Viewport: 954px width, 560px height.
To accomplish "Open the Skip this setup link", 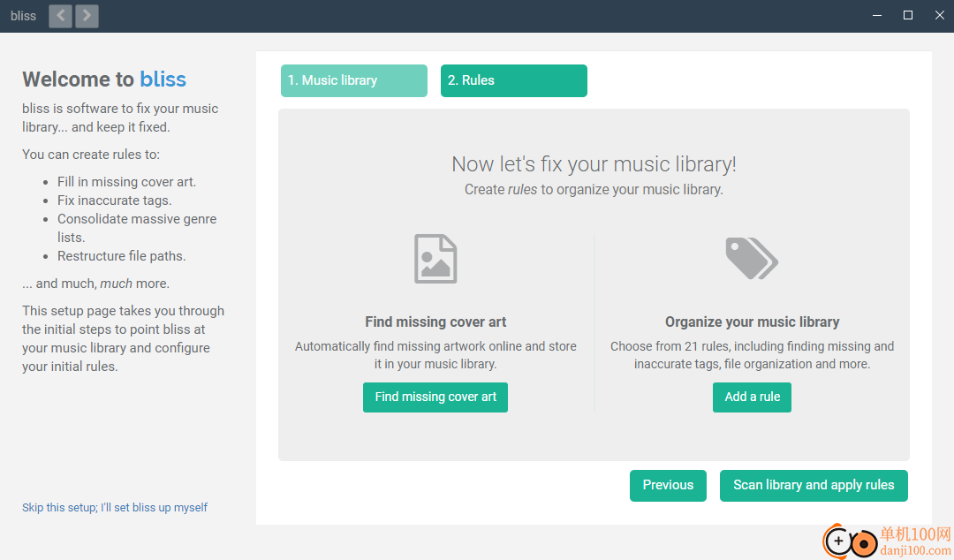I will point(115,508).
